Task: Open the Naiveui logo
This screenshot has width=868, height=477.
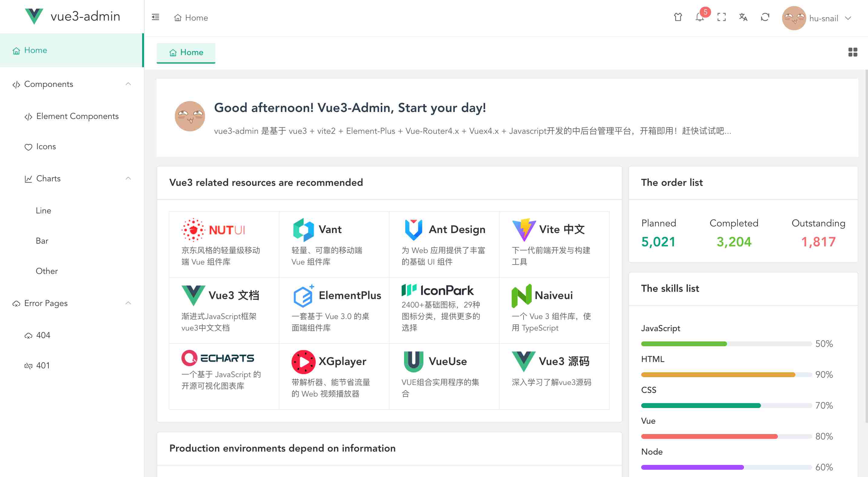Action: pos(522,295)
